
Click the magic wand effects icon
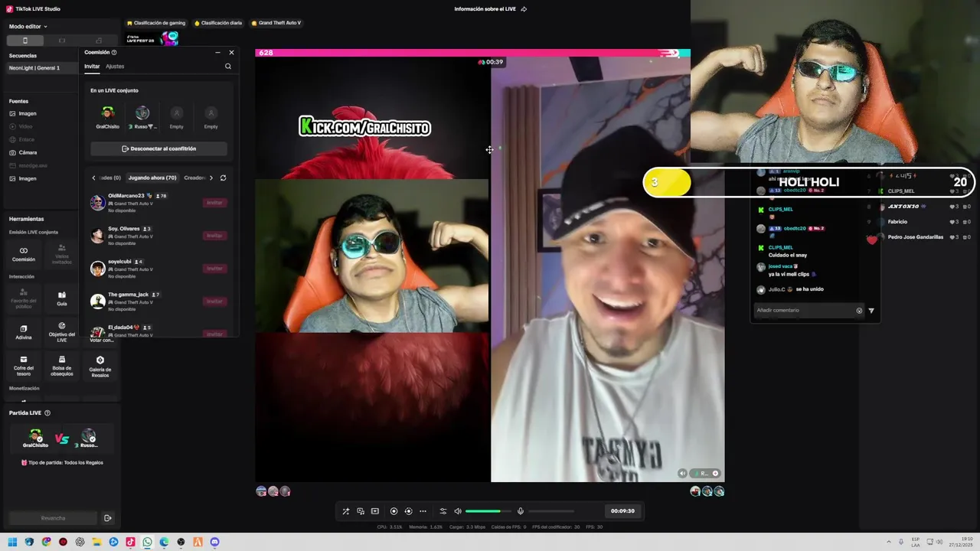345,511
